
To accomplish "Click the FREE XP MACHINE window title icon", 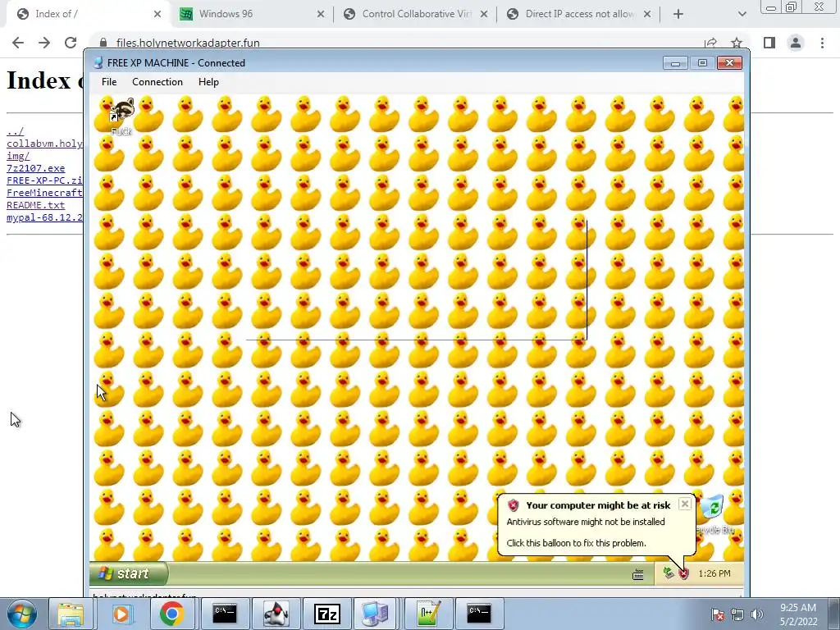I will click(98, 62).
